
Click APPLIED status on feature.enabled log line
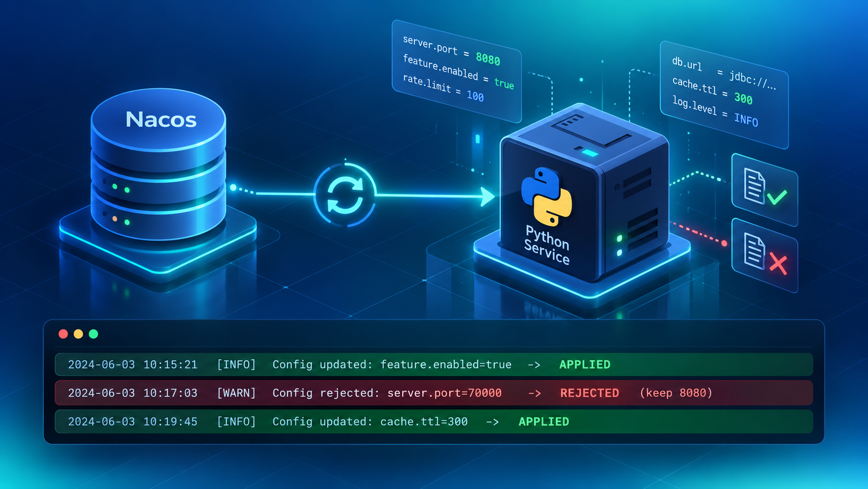pos(585,365)
